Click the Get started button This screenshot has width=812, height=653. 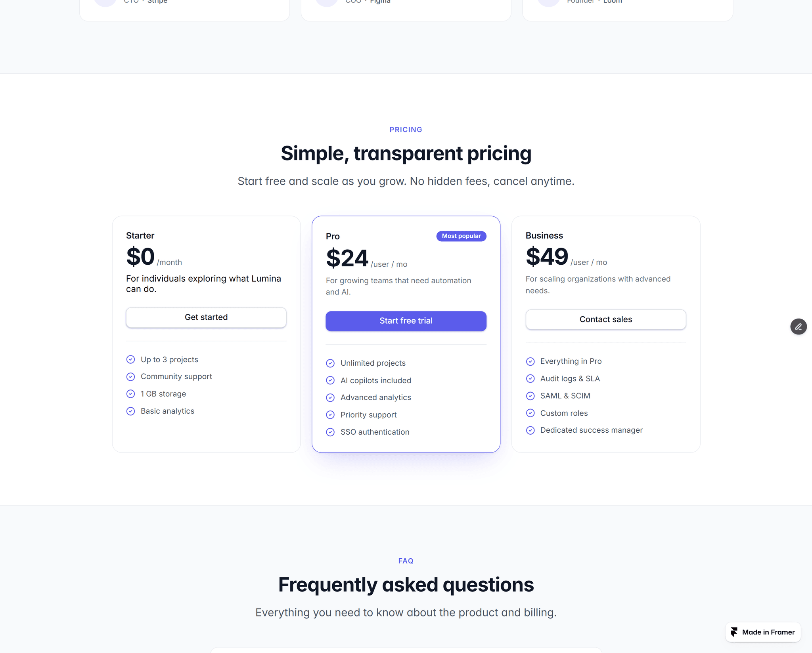click(206, 317)
